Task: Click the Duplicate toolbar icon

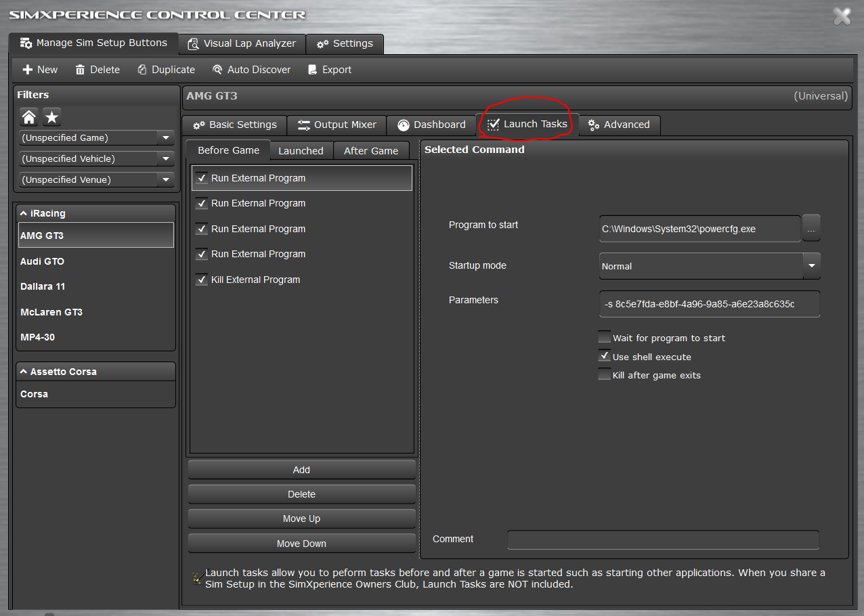Action: click(142, 70)
